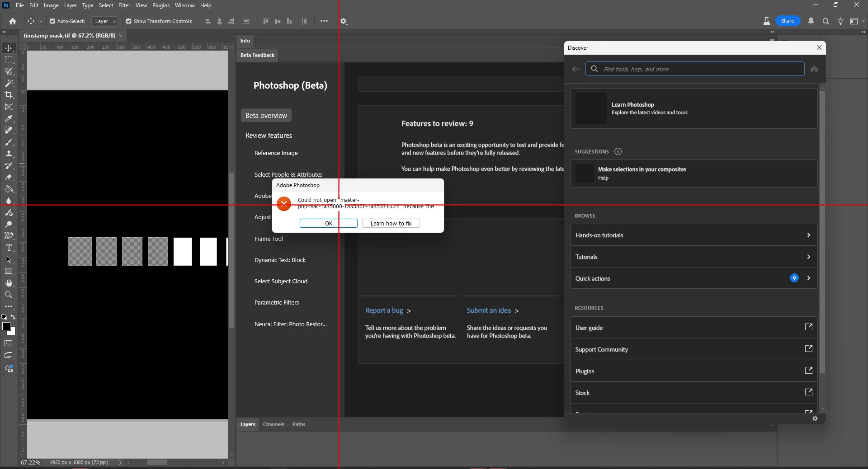This screenshot has width=868, height=469.
Task: Align top edges in the options bar
Action: [x=266, y=21]
